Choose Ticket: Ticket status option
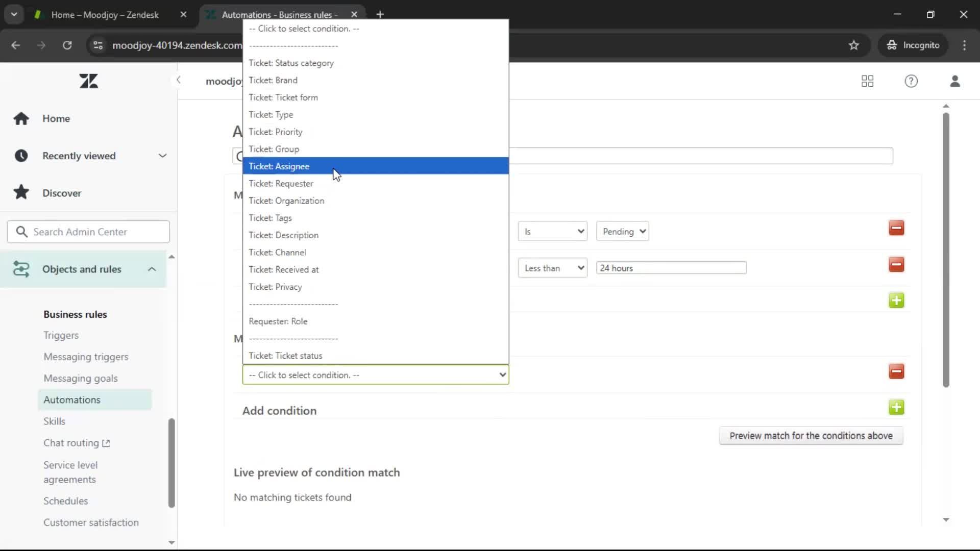Screen dimensions: 980x551 tap(376, 356)
